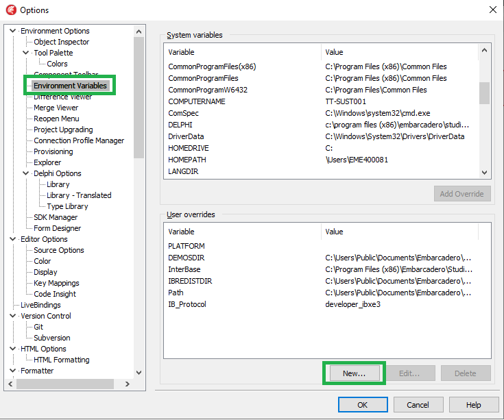Open SDK Manager options page
Screen dimensions: 504x420
click(x=56, y=217)
